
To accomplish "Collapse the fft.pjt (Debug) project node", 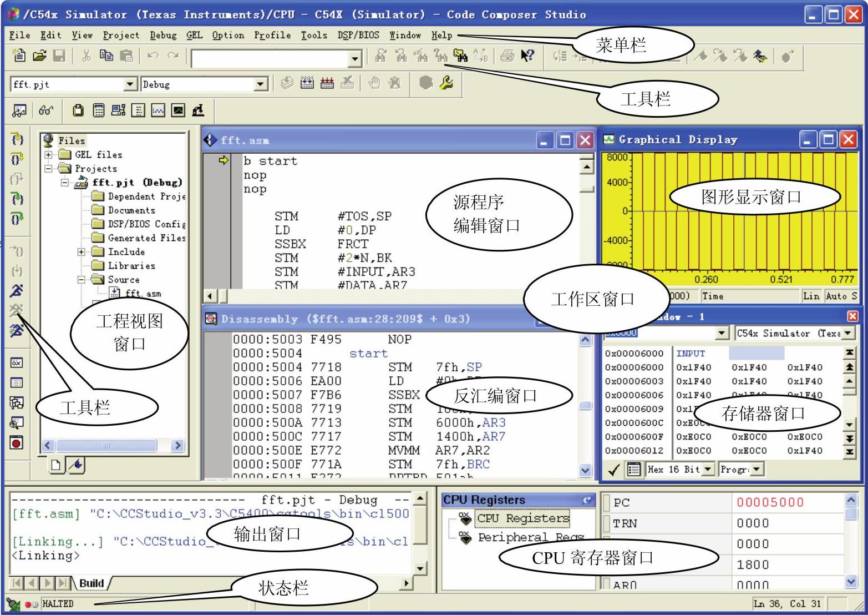I will point(65,182).
